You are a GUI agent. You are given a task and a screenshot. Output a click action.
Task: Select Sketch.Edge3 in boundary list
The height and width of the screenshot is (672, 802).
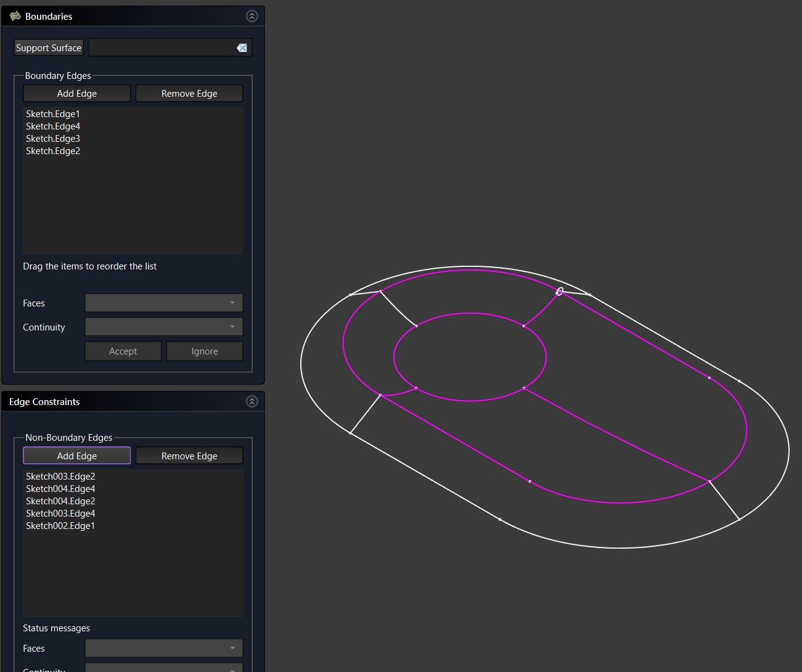(53, 139)
